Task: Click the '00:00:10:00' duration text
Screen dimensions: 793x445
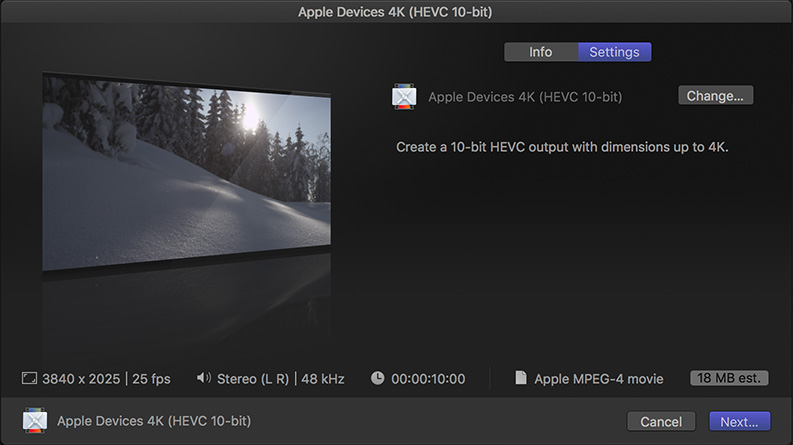Action: coord(428,379)
